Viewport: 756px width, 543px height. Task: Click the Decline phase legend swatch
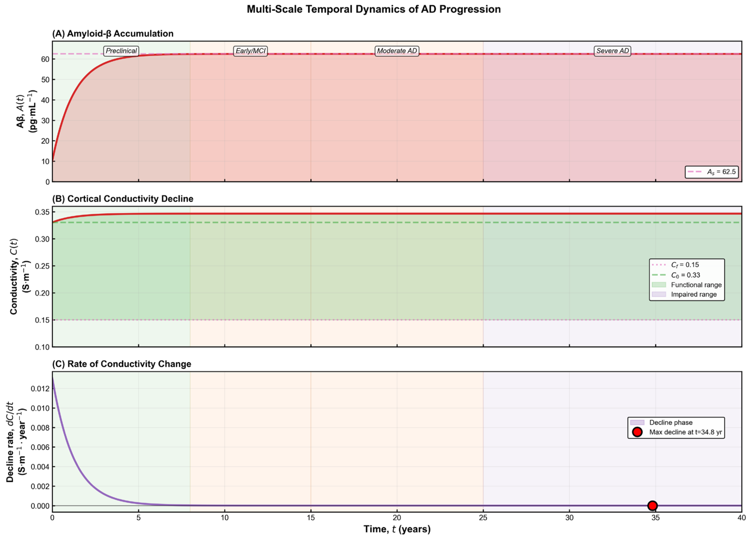click(x=637, y=422)
